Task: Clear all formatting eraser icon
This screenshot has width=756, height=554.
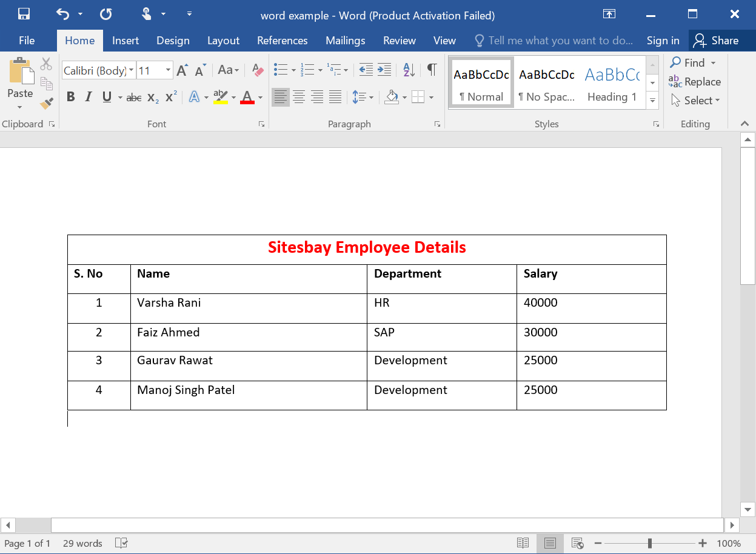Action: pyautogui.click(x=258, y=70)
